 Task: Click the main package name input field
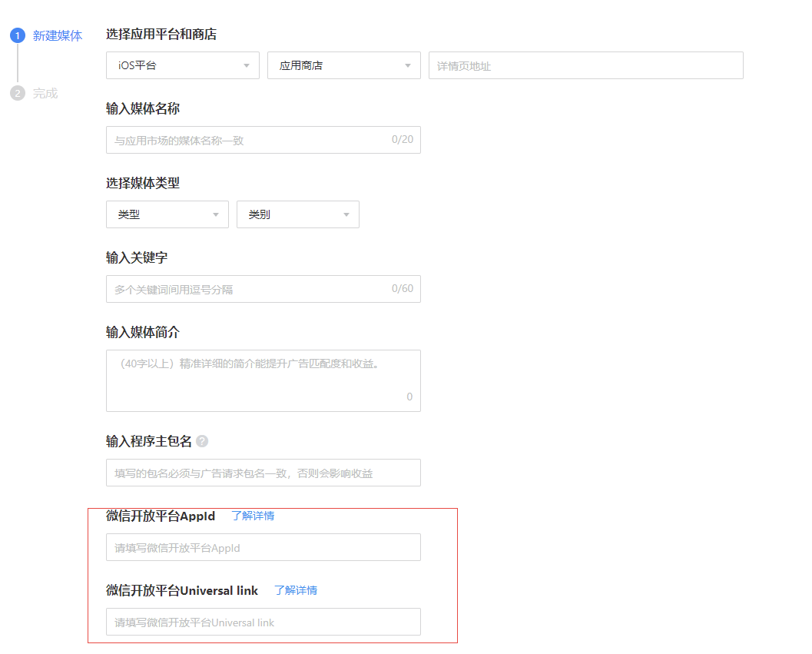tap(263, 473)
